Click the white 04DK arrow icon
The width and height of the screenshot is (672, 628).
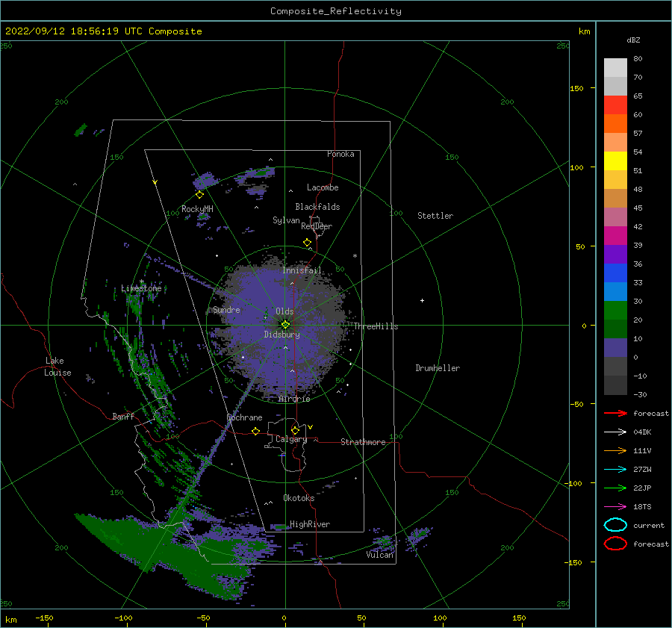(x=615, y=432)
